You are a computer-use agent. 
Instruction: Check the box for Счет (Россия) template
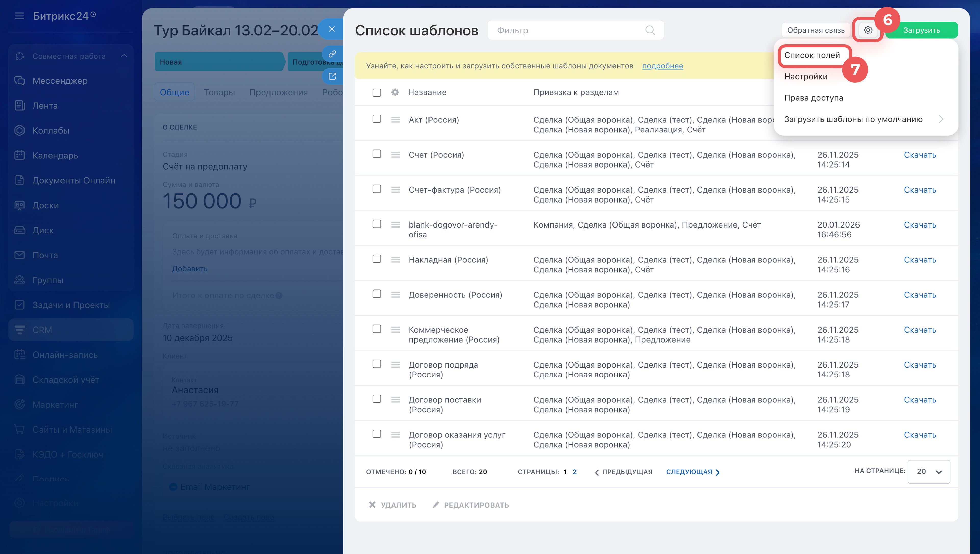(x=376, y=154)
